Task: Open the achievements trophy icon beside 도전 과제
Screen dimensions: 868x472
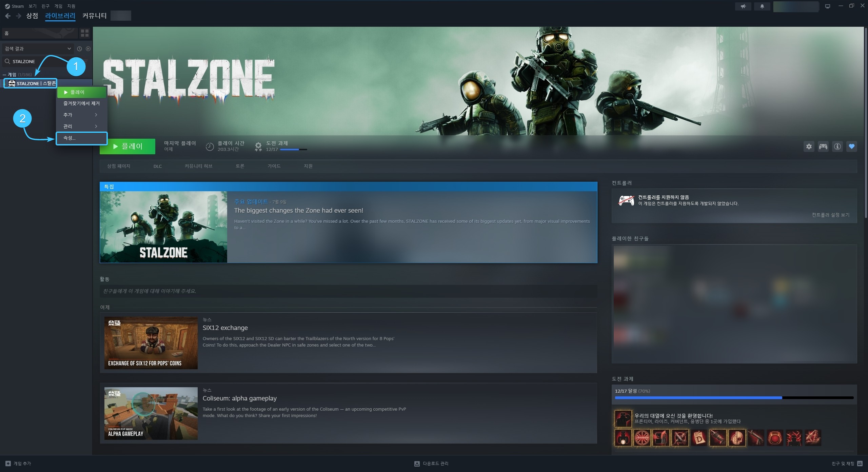Action: (x=258, y=146)
